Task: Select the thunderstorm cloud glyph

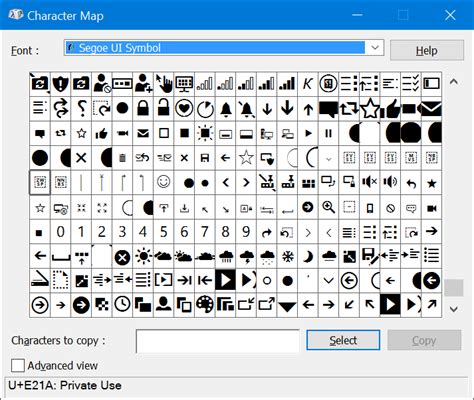Action: [x=246, y=257]
